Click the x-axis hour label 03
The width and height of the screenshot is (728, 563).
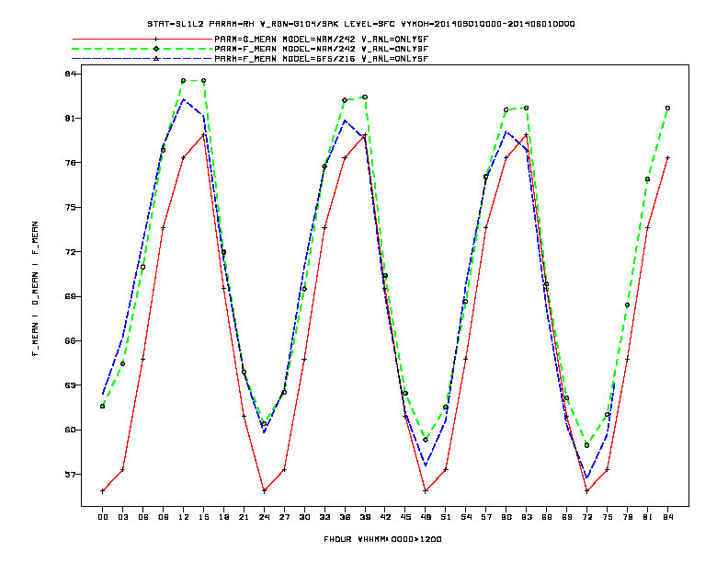122,517
